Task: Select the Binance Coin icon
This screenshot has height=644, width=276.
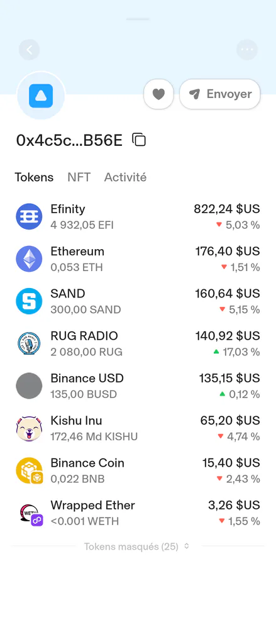Action: pos(29,470)
